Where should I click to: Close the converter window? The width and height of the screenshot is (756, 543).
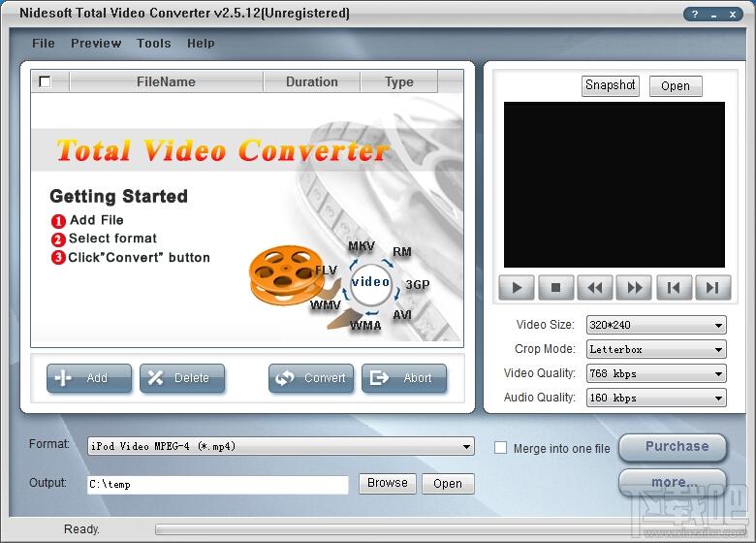[x=733, y=15]
